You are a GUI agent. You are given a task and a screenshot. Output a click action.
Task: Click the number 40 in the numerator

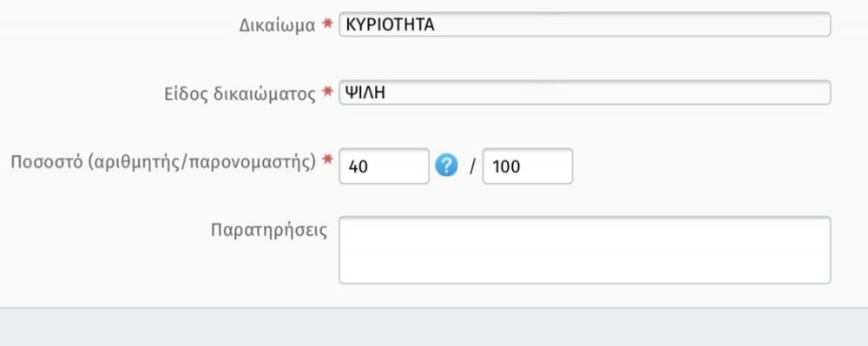click(x=358, y=166)
